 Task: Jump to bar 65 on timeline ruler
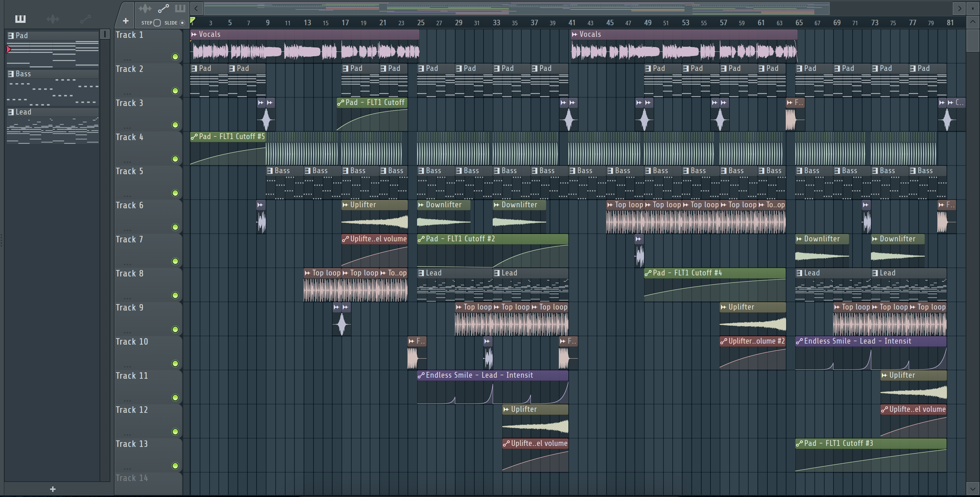(x=799, y=22)
